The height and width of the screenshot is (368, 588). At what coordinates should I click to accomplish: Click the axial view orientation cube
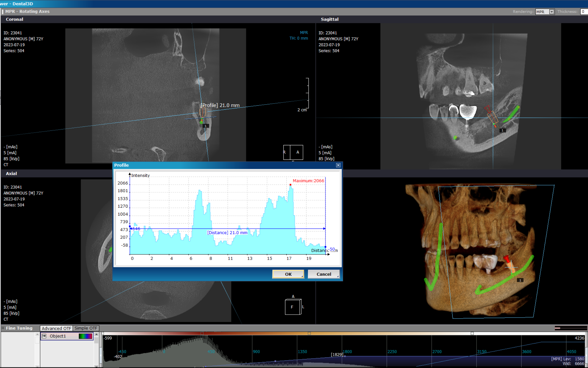coord(293,306)
